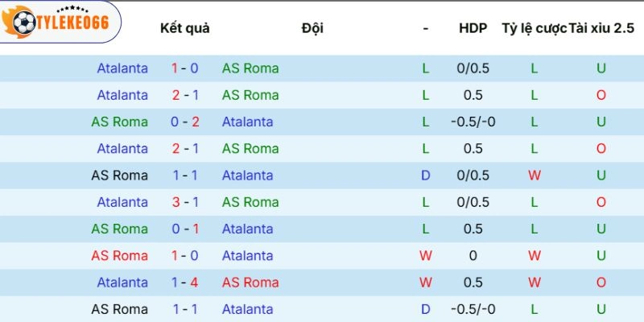Click the 1 - 4 match score

click(x=185, y=283)
